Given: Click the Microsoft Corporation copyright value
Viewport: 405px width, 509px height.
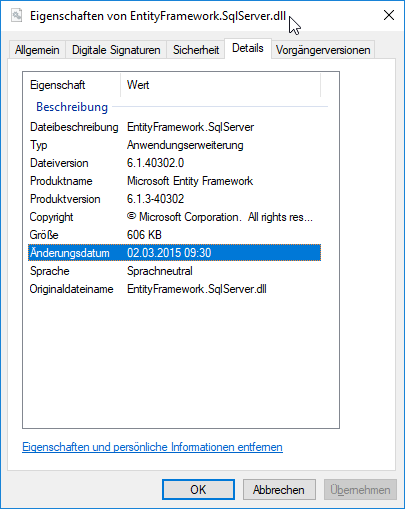Looking at the screenshot, I should tap(220, 217).
